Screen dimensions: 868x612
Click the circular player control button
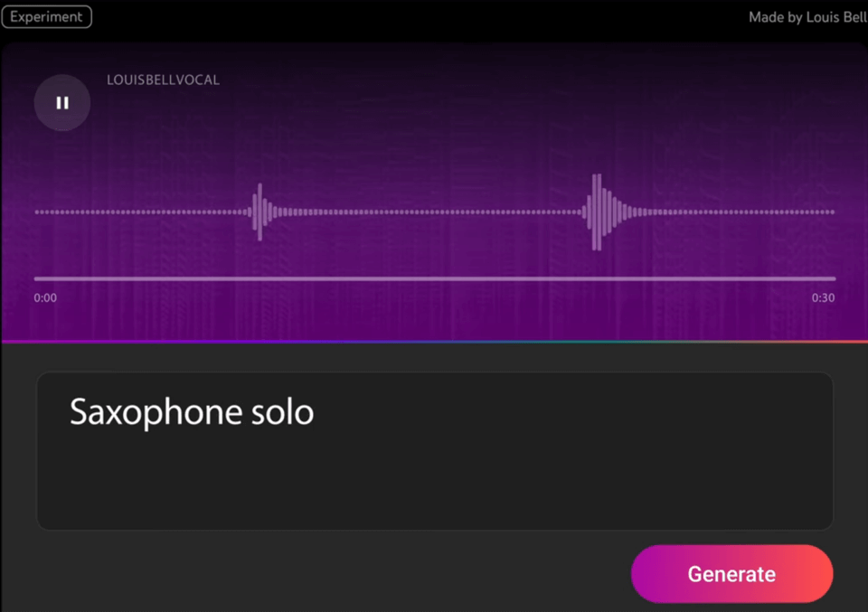(61, 102)
